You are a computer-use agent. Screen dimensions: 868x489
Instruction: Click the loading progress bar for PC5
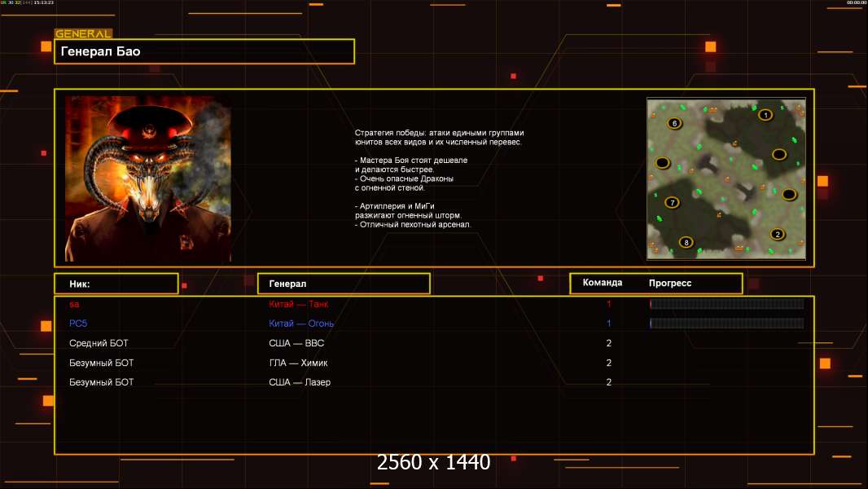click(x=726, y=324)
